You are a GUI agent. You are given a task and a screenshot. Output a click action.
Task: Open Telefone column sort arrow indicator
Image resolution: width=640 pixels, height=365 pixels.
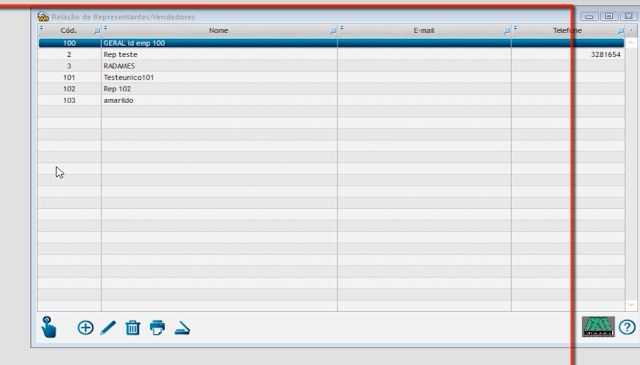tap(516, 28)
